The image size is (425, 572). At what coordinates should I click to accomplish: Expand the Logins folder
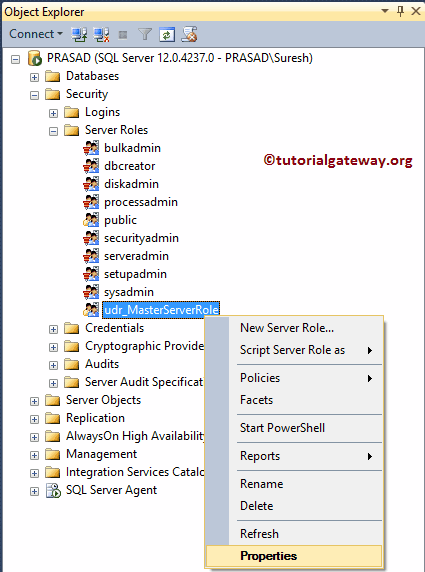point(53,113)
